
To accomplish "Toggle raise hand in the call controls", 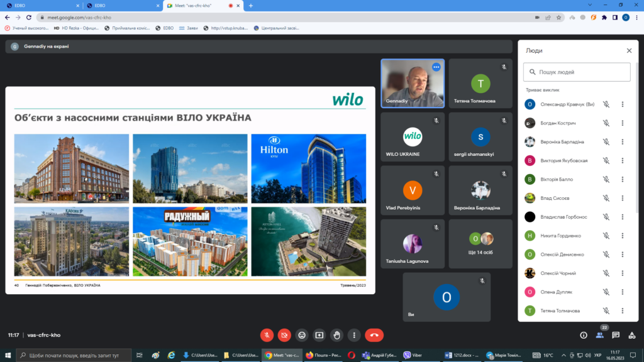I will (337, 336).
